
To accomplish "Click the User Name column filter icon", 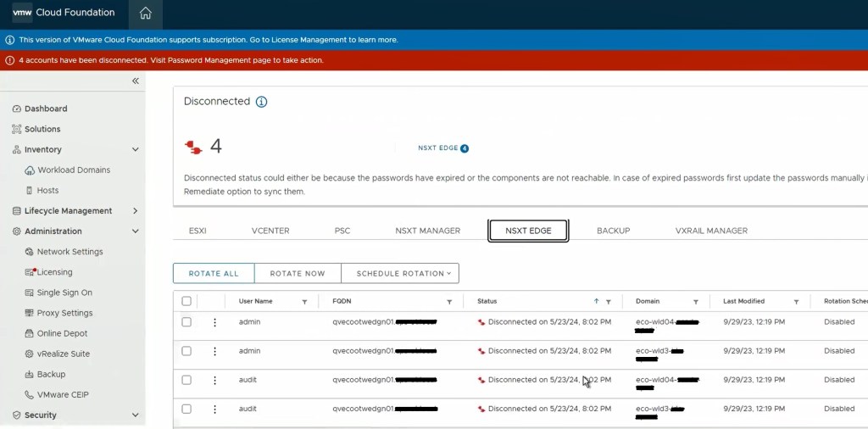I will pyautogui.click(x=304, y=302).
